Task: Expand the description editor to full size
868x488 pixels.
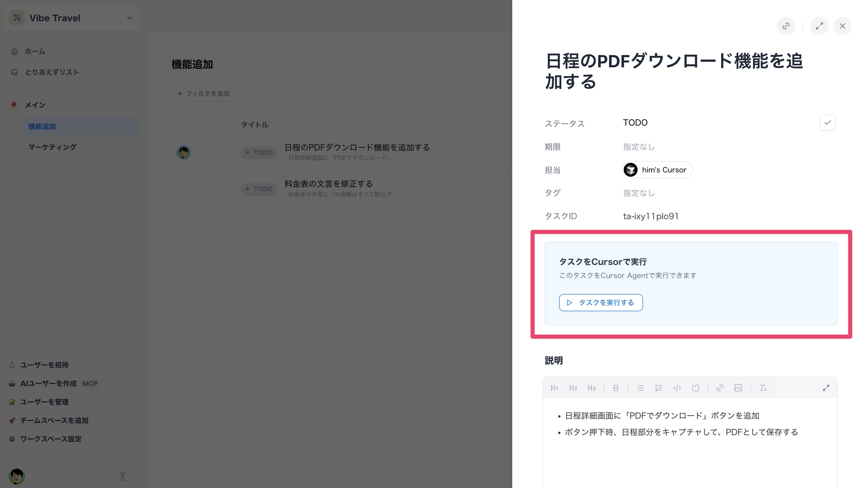Action: (826, 388)
